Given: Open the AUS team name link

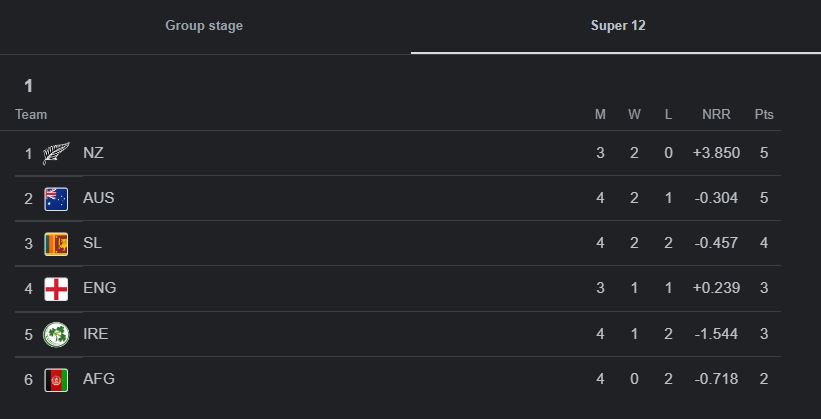Looking at the screenshot, I should click(x=98, y=198).
